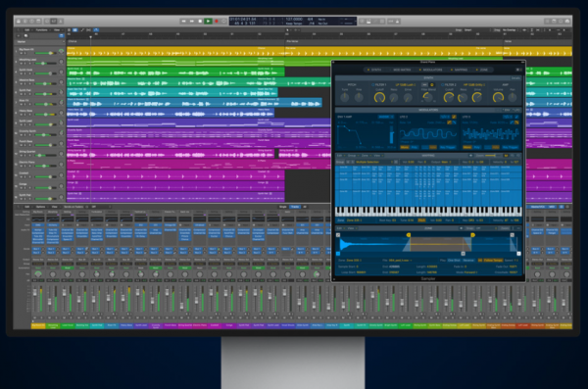Switch to the Sampler MODULATORS tab
Viewport: 588px width, 389px height.
430,70
